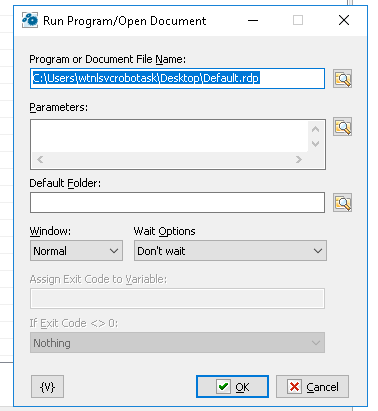Click the Parameters browse icon
378x411 pixels.
tap(342, 127)
